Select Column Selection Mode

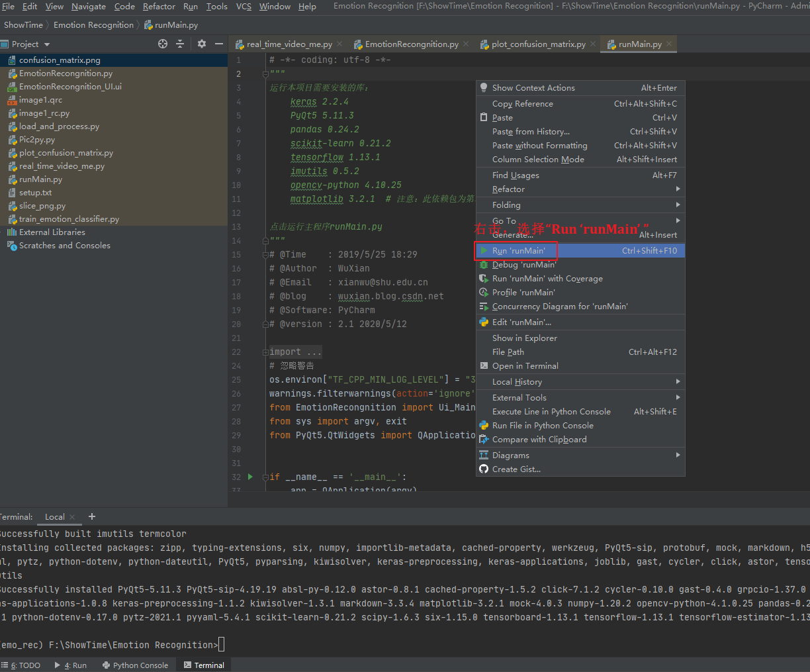click(x=580, y=160)
